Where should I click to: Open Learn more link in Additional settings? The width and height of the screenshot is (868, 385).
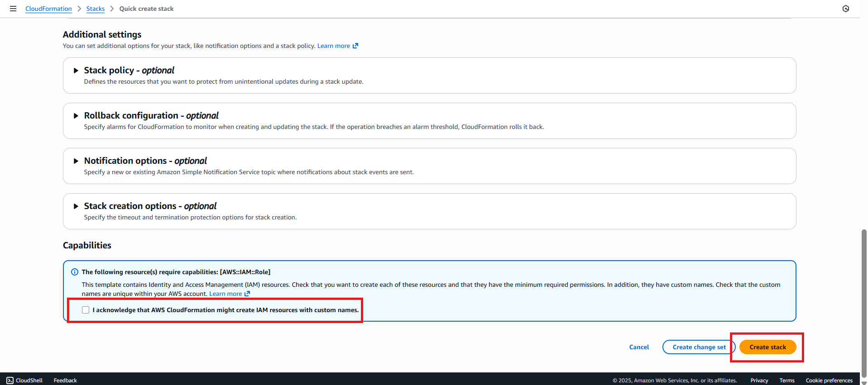pos(333,46)
